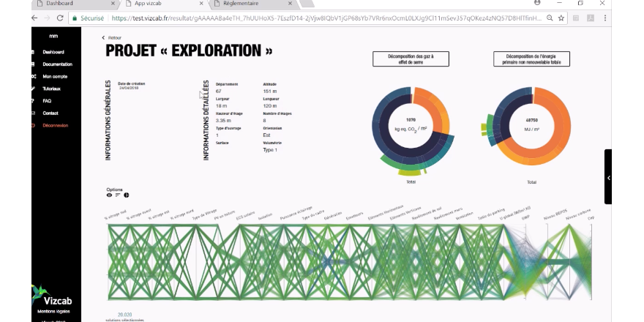Expand the right side black panel arrow

click(x=608, y=177)
